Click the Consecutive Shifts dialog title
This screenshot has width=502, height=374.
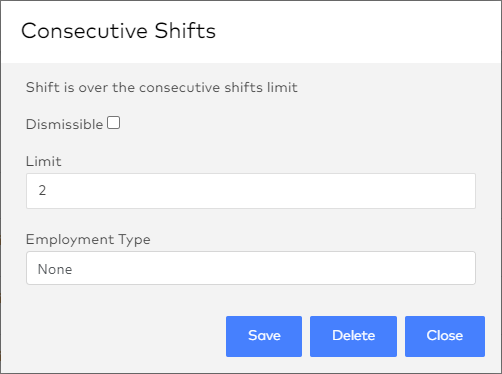[x=118, y=31]
